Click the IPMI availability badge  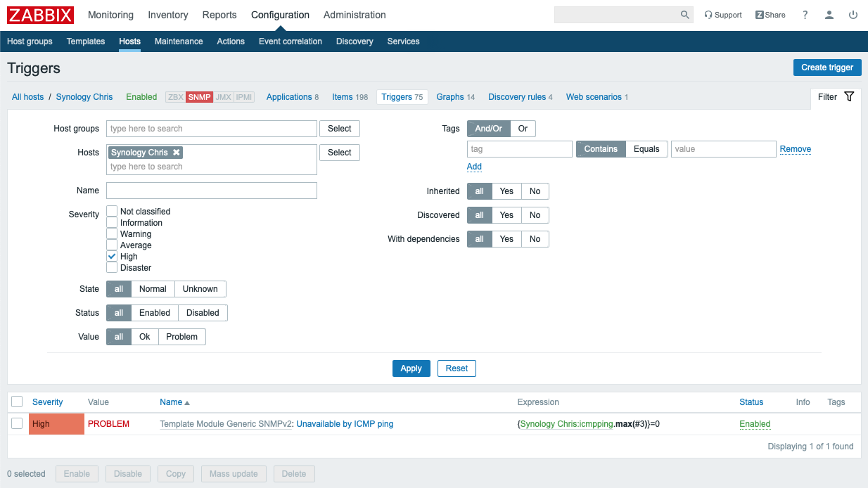point(243,97)
